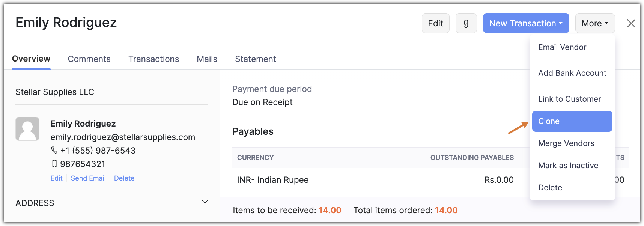Go to the Mails tab

pyautogui.click(x=207, y=59)
